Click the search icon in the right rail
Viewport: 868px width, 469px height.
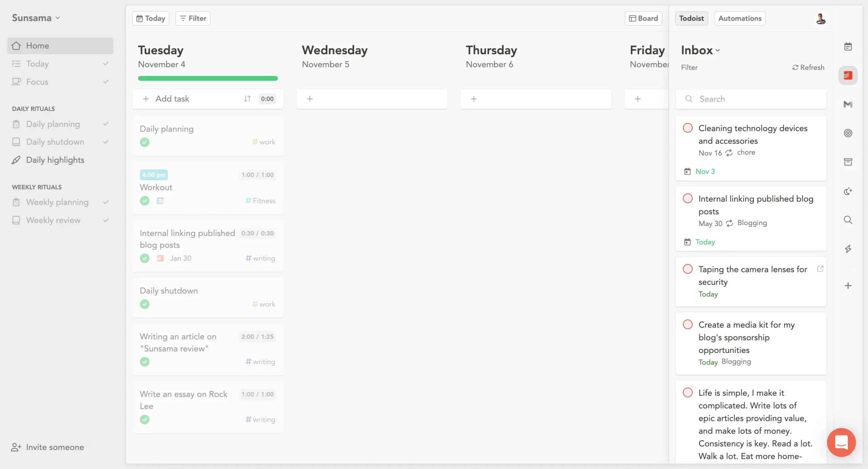pos(848,220)
